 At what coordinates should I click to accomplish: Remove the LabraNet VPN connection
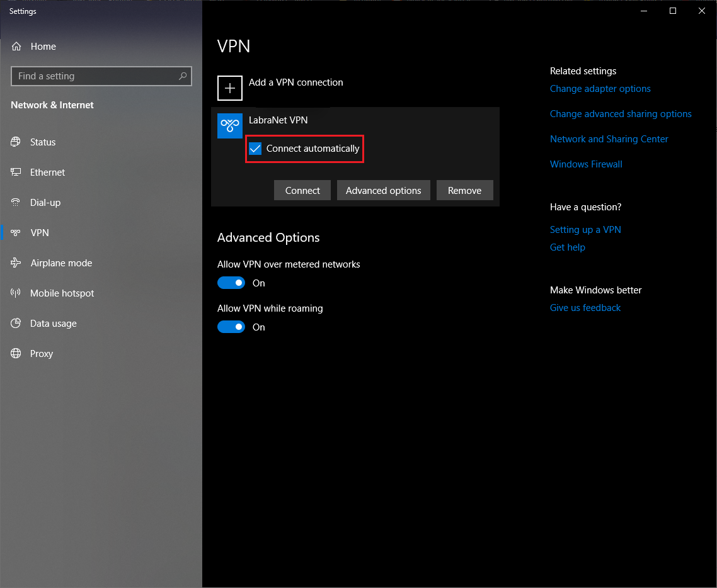[x=464, y=190]
